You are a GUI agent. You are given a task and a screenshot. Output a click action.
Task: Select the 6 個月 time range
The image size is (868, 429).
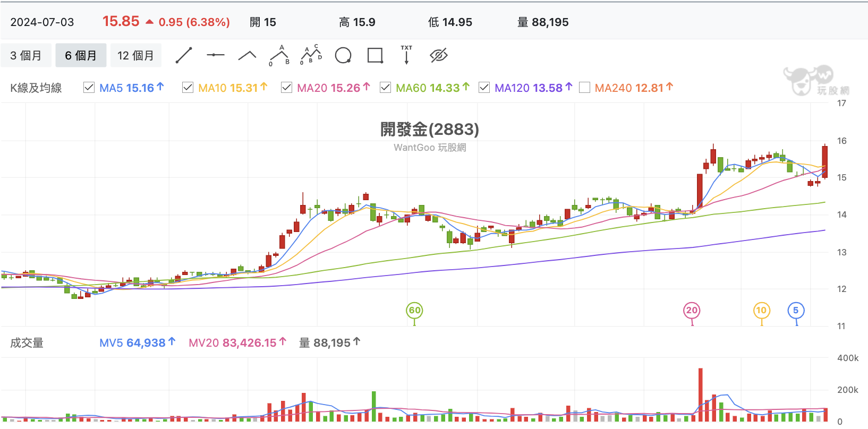[x=81, y=55]
